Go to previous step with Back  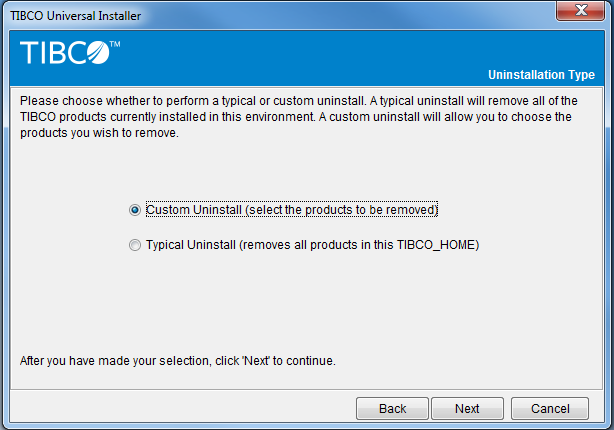[x=392, y=408]
